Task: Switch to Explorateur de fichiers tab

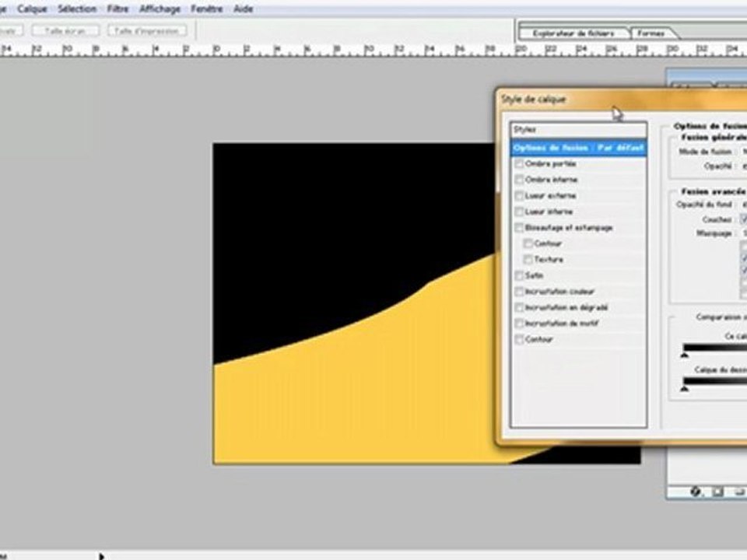Action: click(x=573, y=33)
